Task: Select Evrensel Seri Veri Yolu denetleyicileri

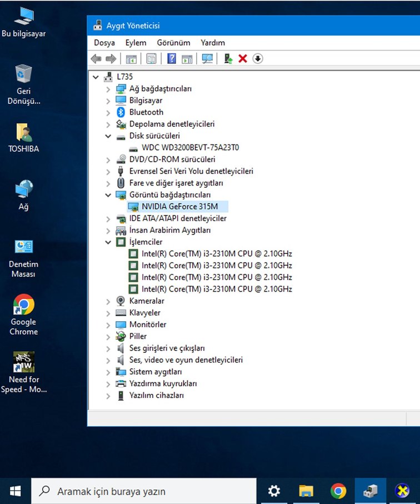Action: pos(191,171)
